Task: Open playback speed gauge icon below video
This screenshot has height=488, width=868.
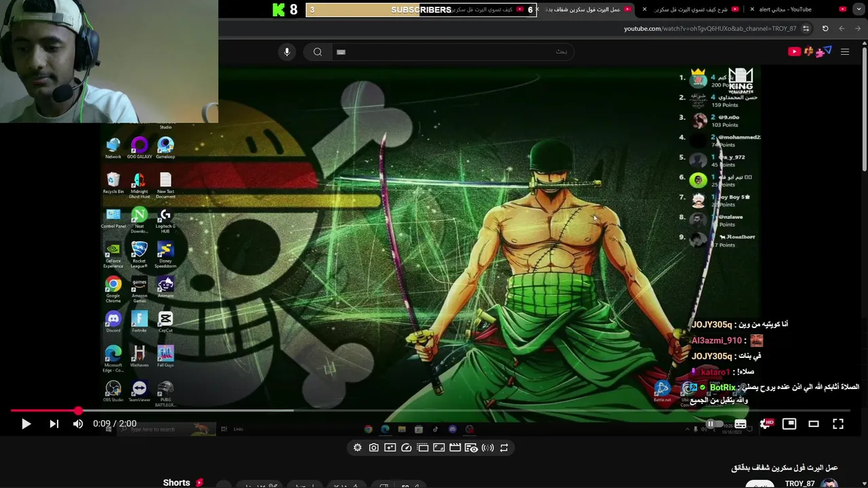Action: click(x=406, y=447)
